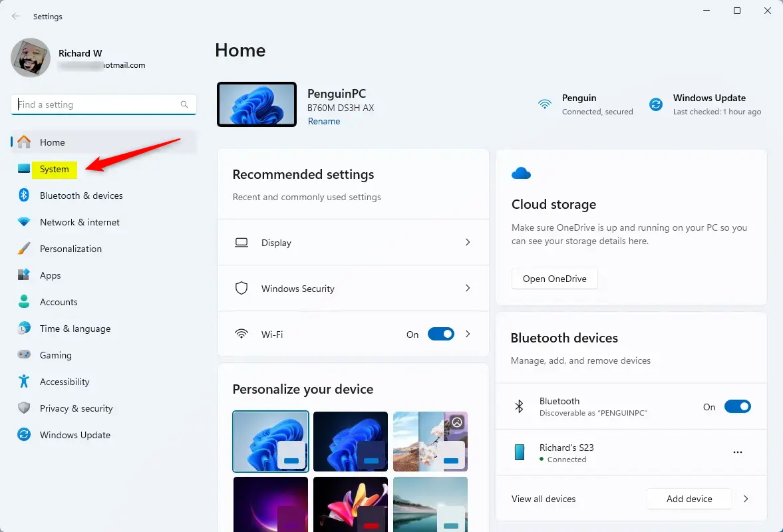Expand the Display settings chevron
This screenshot has height=532, width=783.
[468, 242]
